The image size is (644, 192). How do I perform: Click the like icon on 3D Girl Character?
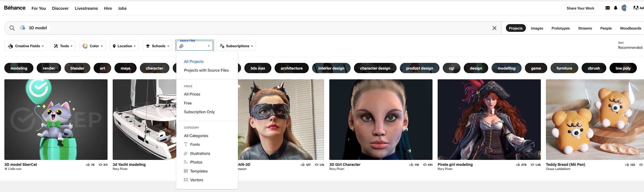coord(411,165)
